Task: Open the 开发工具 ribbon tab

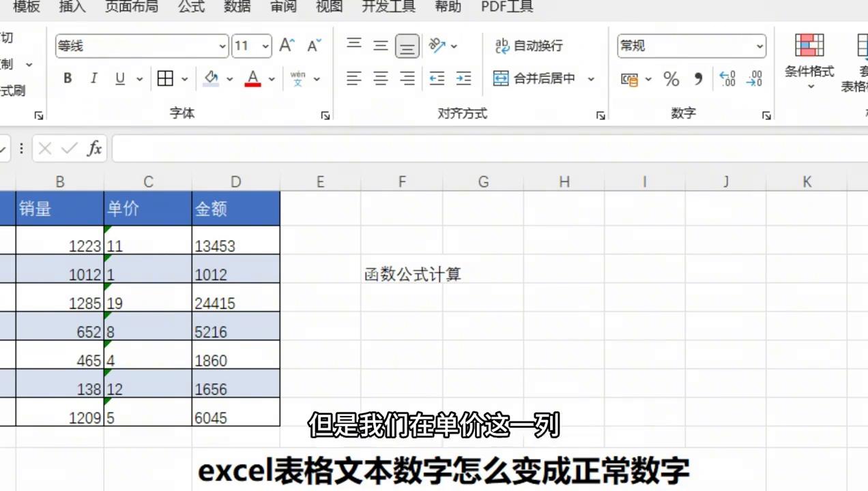Action: point(388,7)
